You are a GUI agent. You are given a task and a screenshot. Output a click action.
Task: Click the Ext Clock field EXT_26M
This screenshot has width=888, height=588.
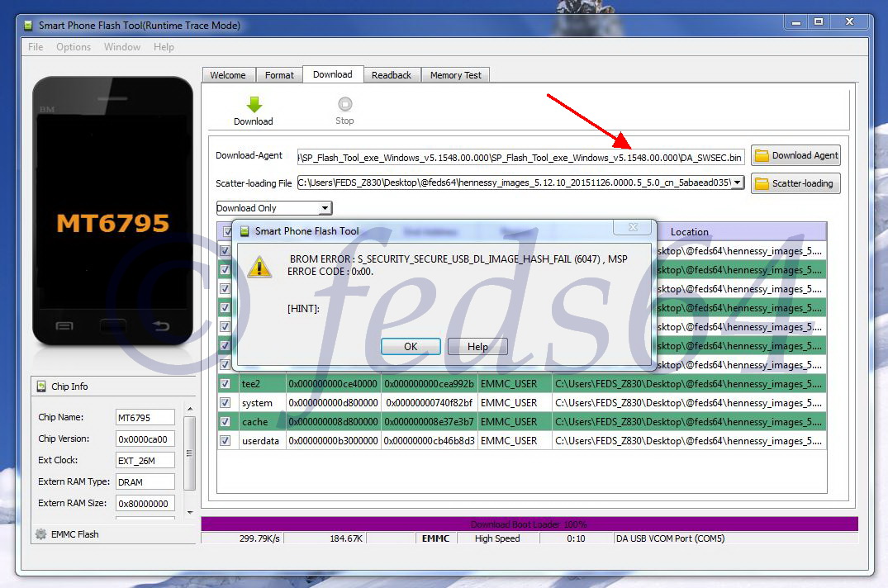point(145,461)
